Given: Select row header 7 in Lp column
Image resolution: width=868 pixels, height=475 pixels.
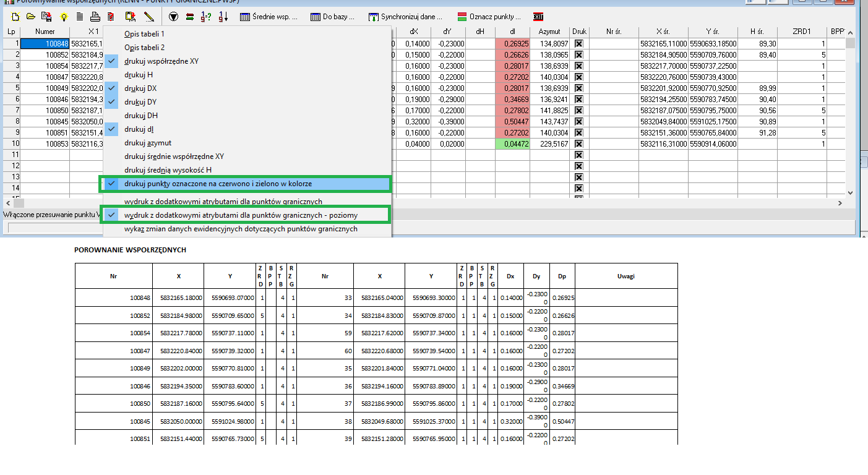Looking at the screenshot, I should pos(12,110).
